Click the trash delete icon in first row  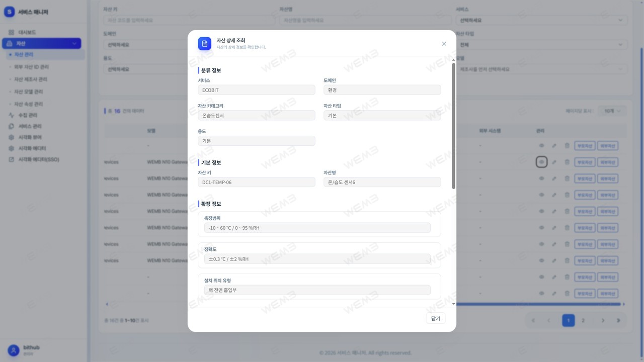click(567, 146)
